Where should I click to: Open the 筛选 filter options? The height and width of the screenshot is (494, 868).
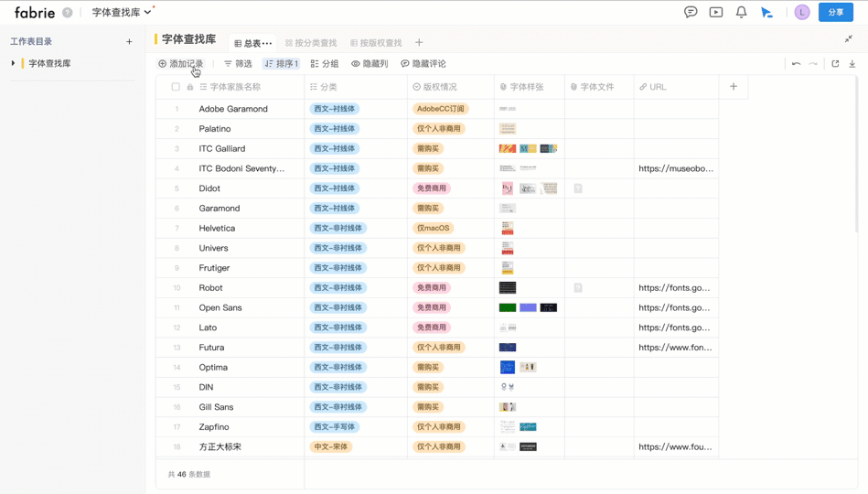238,64
